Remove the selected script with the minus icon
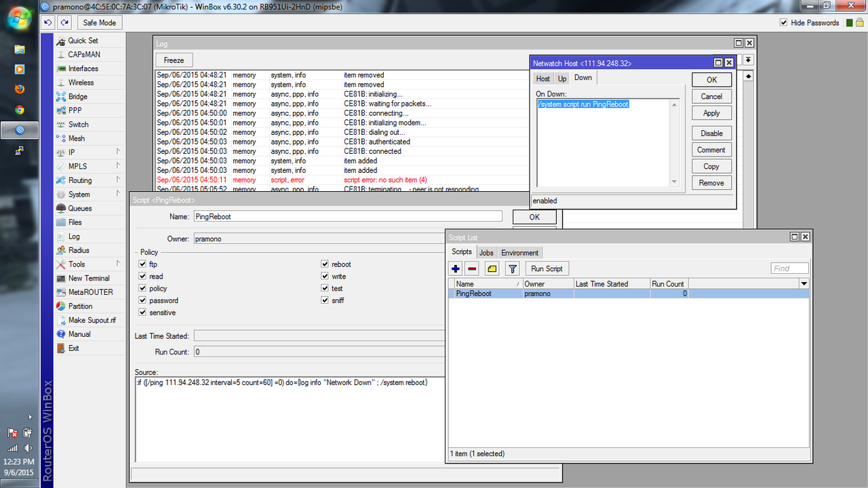The image size is (868, 488). [473, 269]
